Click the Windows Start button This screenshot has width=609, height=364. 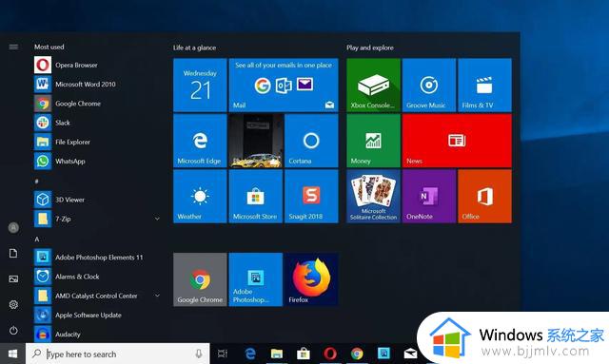(x=12, y=354)
